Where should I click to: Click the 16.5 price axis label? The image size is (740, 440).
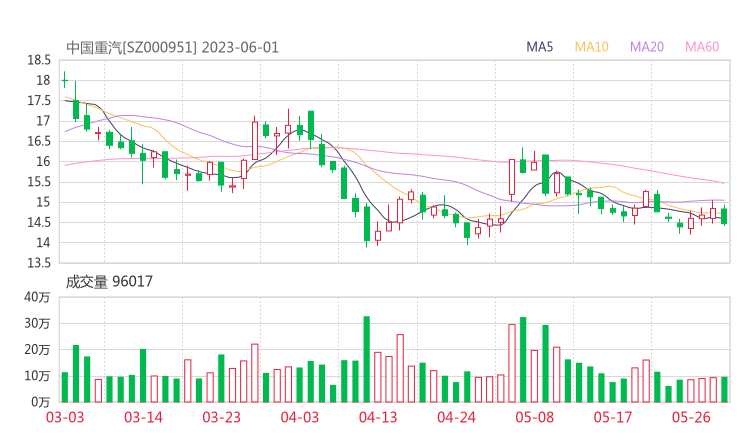click(39, 142)
